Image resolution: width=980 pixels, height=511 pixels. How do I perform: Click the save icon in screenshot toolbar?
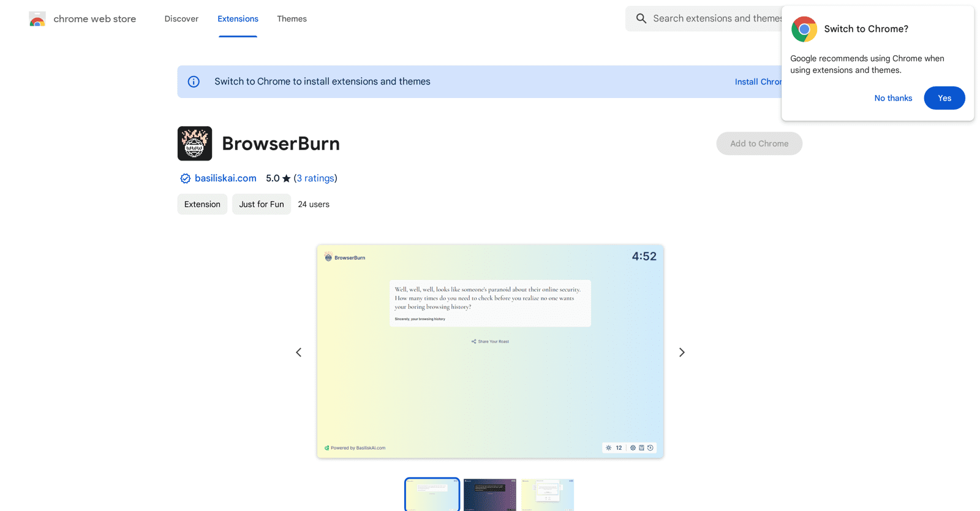641,448
